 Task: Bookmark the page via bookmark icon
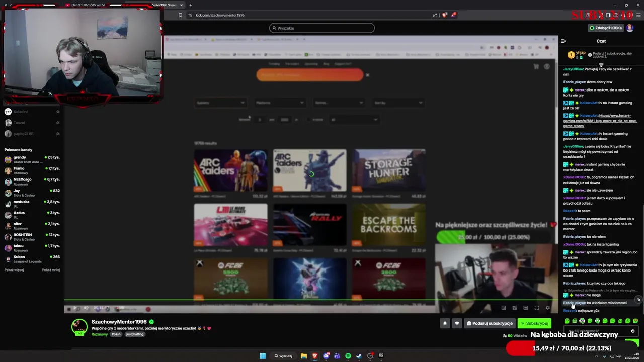tap(180, 15)
